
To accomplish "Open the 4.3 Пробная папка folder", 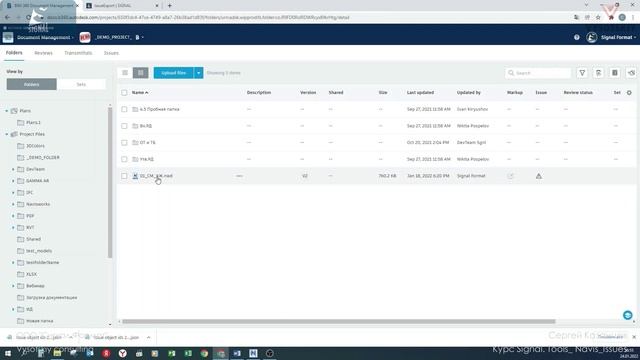I will [x=159, y=109].
